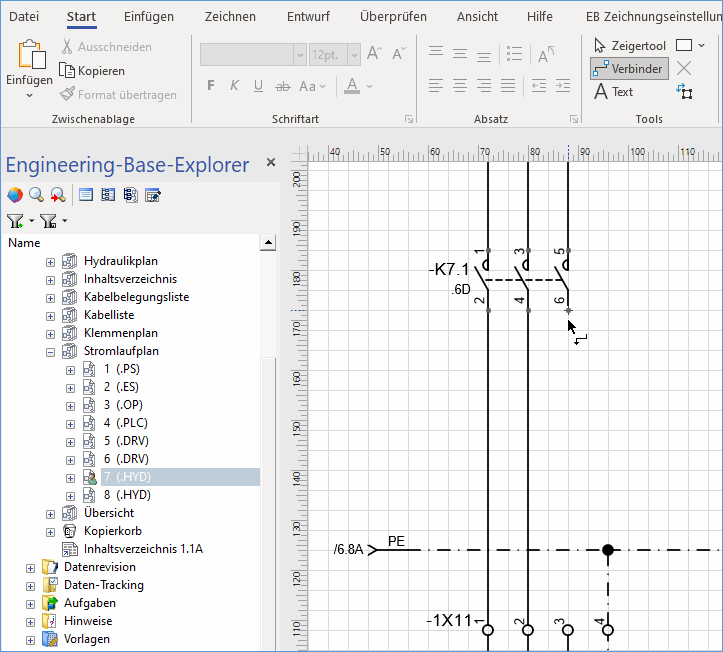Viewport: 723px width, 652px height.
Task: Click the colorful sphere icon in Explorer toolbar
Action: click(x=14, y=195)
